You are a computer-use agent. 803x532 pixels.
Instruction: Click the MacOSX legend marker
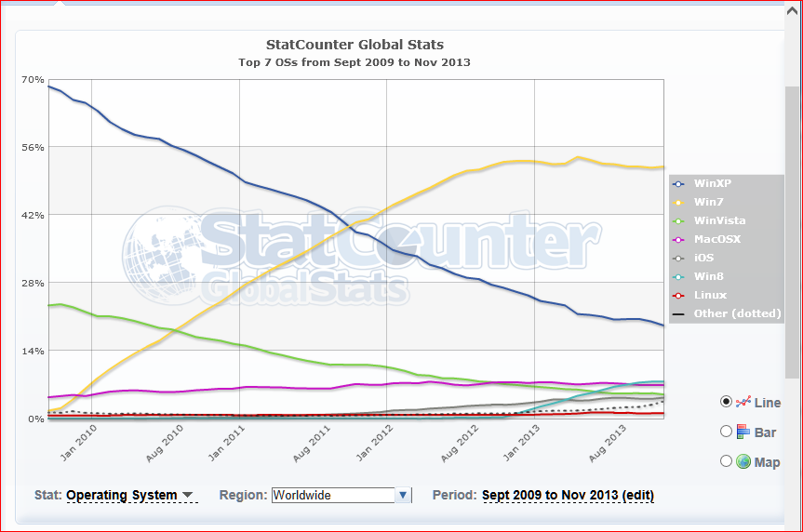point(679,239)
